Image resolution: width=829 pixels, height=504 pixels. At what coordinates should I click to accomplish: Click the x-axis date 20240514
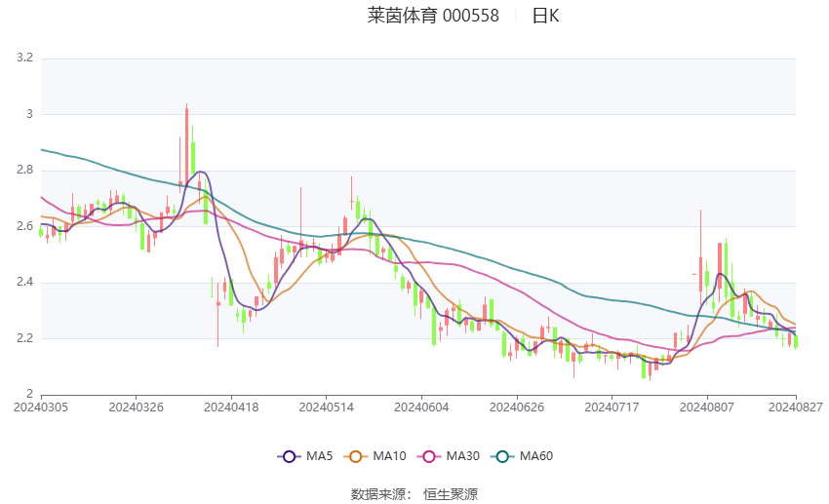326,407
